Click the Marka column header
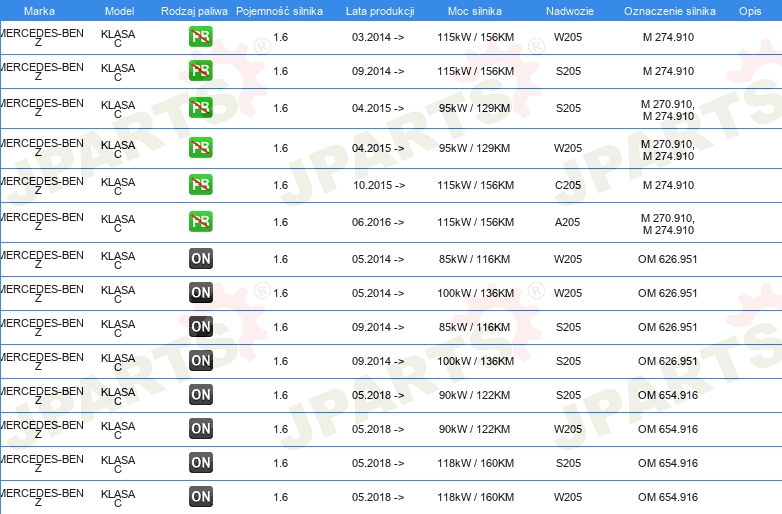Viewport: 782px width, 514px height. (x=39, y=11)
